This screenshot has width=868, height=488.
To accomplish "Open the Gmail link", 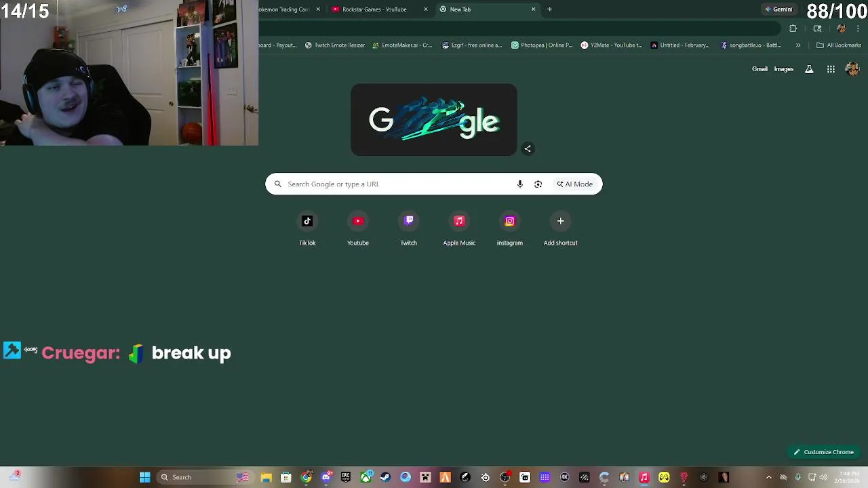I will [759, 69].
